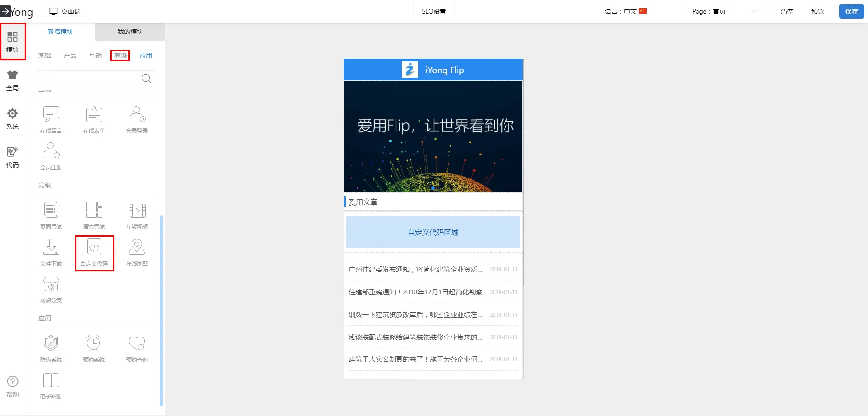The width and height of the screenshot is (868, 416).
Task: Pick the 魔方导航 cube navigation module
Action: click(94, 215)
